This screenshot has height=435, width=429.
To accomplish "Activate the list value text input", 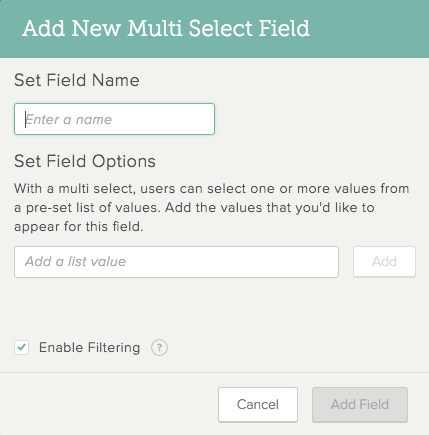I will 176,262.
